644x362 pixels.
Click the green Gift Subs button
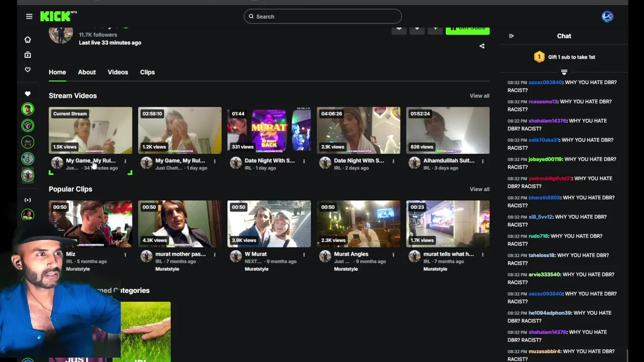pyautogui.click(x=467, y=30)
